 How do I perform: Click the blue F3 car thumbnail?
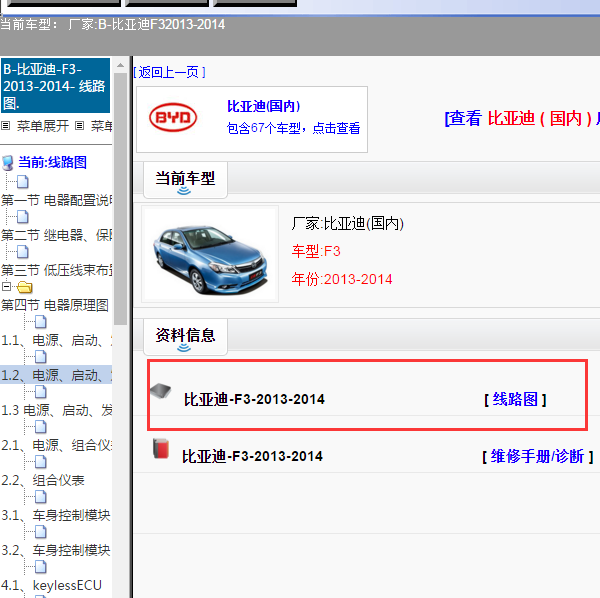pos(210,254)
